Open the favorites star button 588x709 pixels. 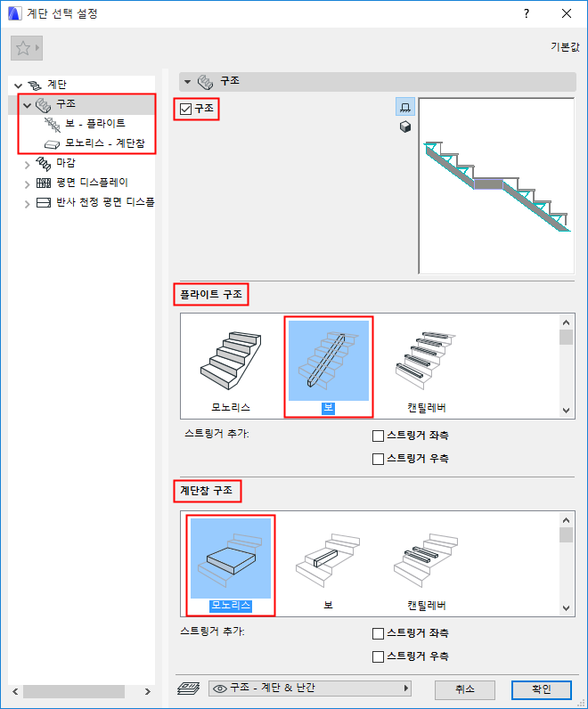[26, 48]
